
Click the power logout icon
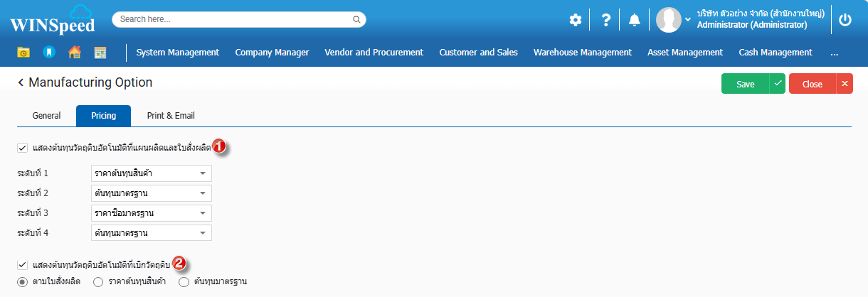tap(845, 20)
